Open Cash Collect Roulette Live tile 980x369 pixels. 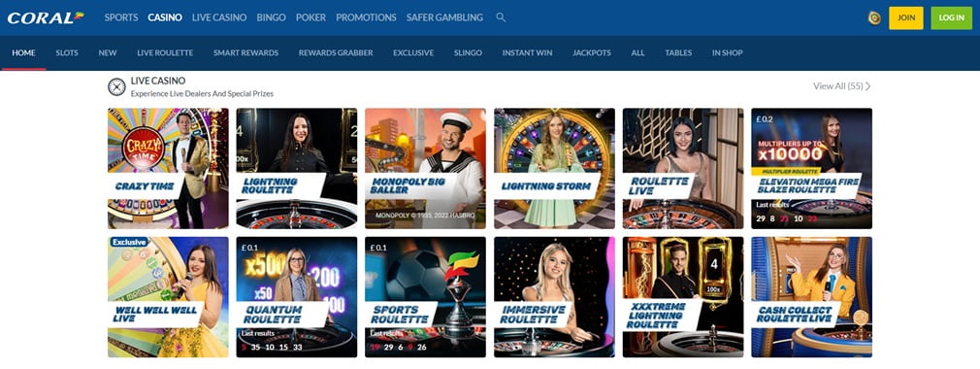click(x=812, y=297)
